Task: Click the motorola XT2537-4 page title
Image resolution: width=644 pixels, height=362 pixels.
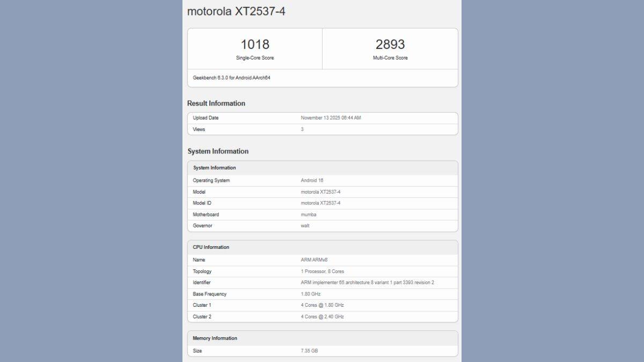Action: (x=236, y=11)
